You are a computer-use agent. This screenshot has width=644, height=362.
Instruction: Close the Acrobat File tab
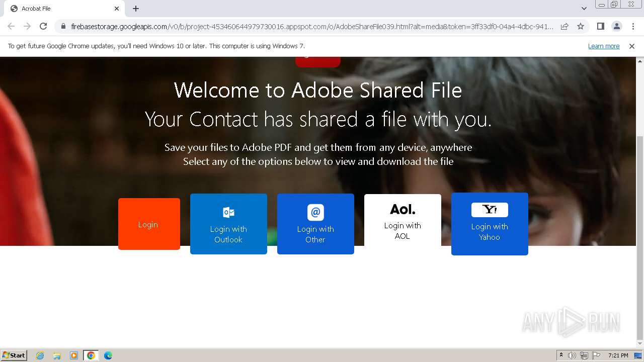pyautogui.click(x=117, y=9)
